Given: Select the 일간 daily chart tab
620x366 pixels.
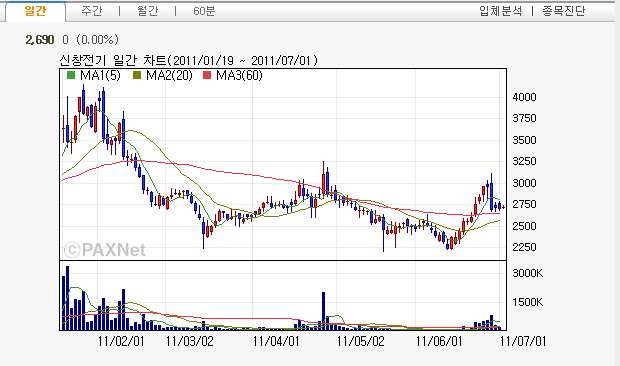Looking at the screenshot, I should [35, 11].
